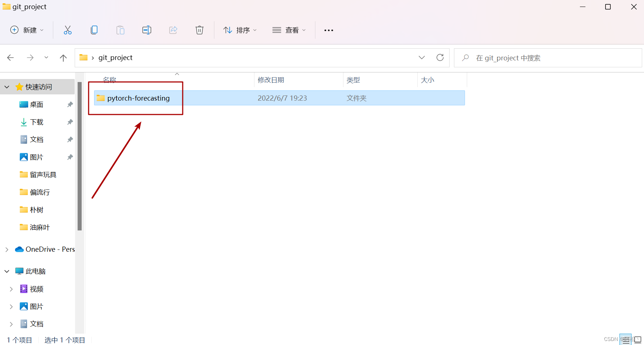Image resolution: width=644 pixels, height=345 pixels.
Task: Click the pin icon beside pinned 文档
Action: pyautogui.click(x=70, y=140)
